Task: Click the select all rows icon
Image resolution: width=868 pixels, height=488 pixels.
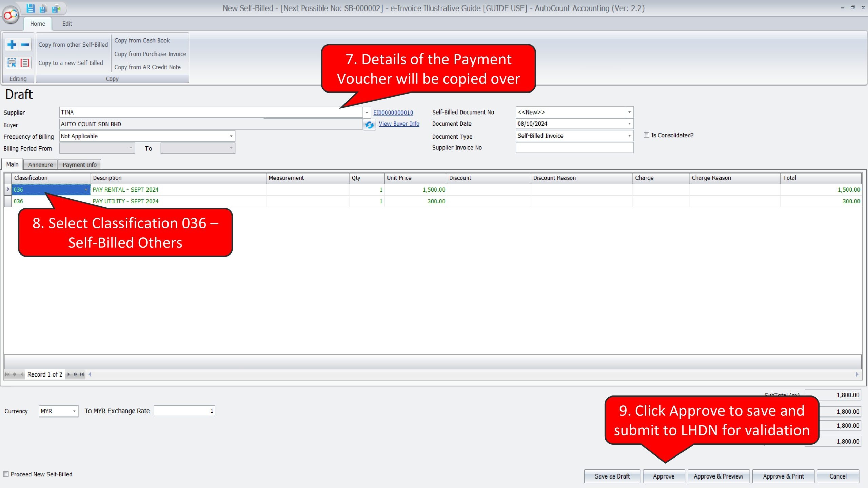Action: pos(12,63)
